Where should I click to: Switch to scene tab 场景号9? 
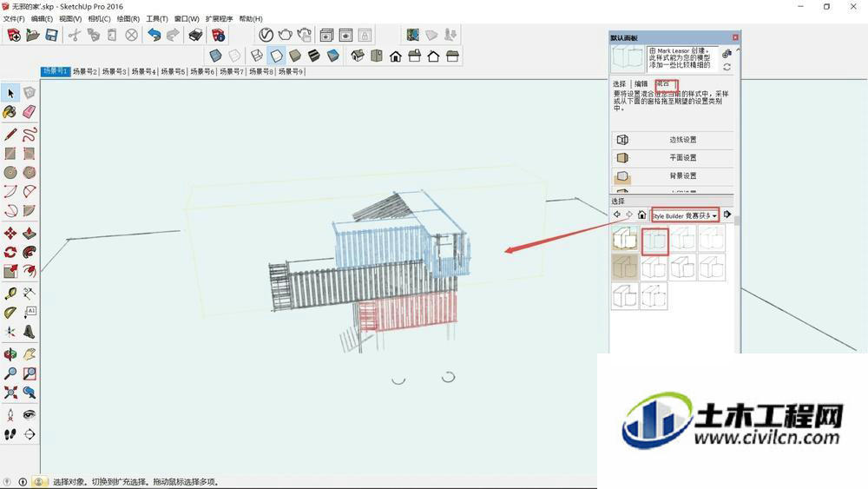tap(291, 71)
